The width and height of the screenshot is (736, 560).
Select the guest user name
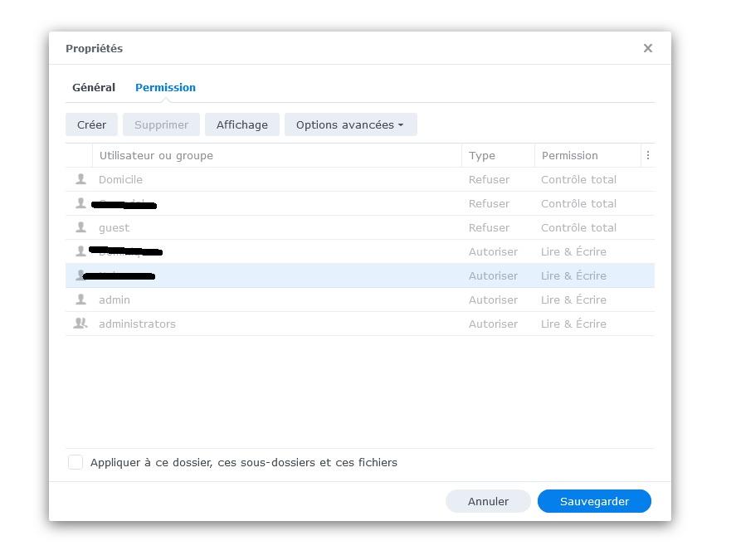pyautogui.click(x=114, y=227)
